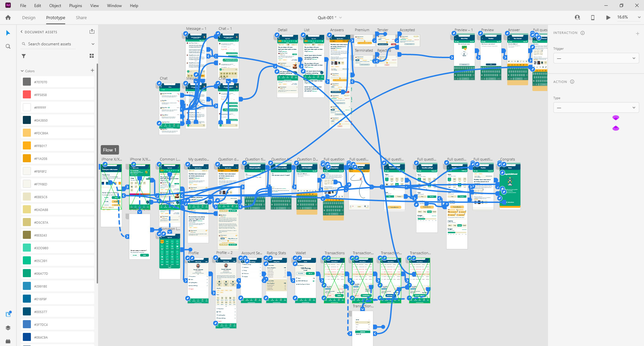Open the Zoom magnifier tool
The height and width of the screenshot is (346, 644).
click(x=8, y=46)
